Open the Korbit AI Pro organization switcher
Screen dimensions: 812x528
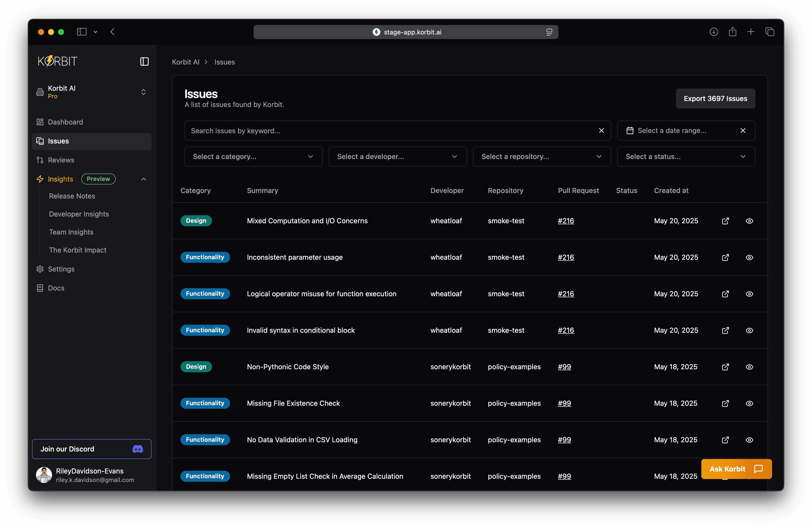(91, 92)
